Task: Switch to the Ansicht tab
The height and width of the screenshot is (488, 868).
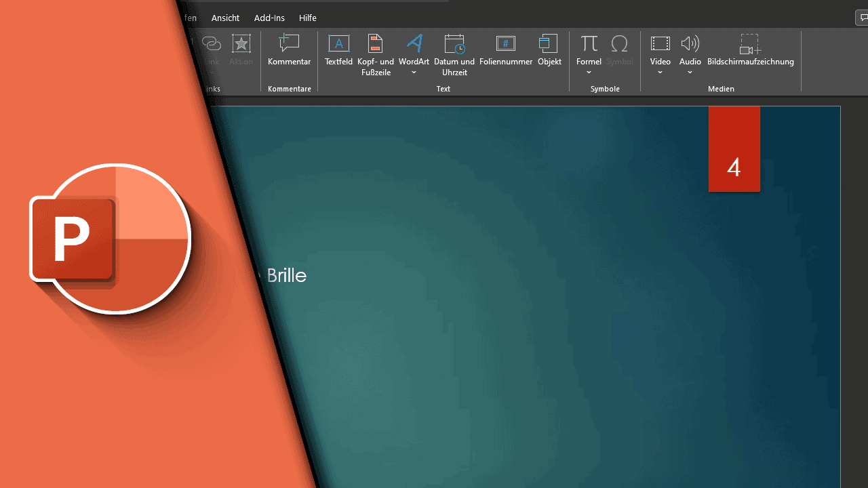Action: pyautogui.click(x=225, y=18)
